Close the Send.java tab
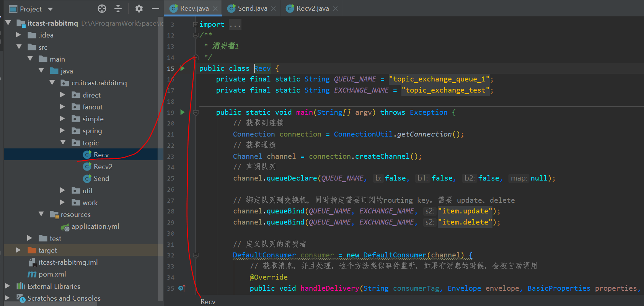 click(x=273, y=8)
